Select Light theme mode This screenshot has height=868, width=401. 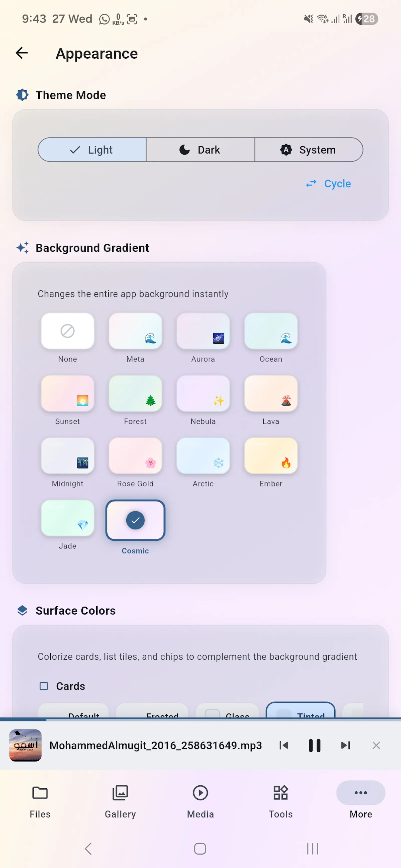click(x=92, y=150)
